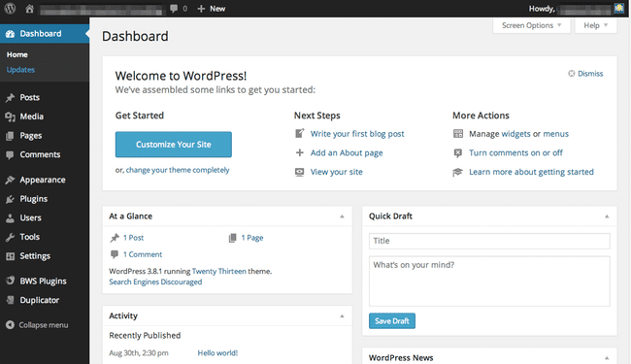Open Turn comments on or off link
Viewport: 631px width, 364px height.
click(515, 152)
